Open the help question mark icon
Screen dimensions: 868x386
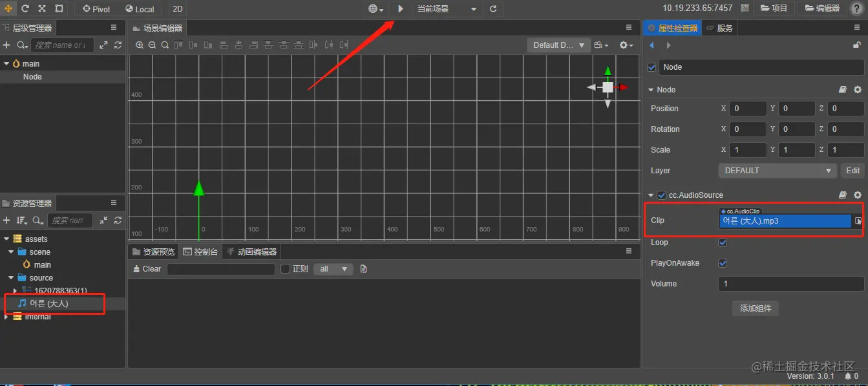[856, 8]
